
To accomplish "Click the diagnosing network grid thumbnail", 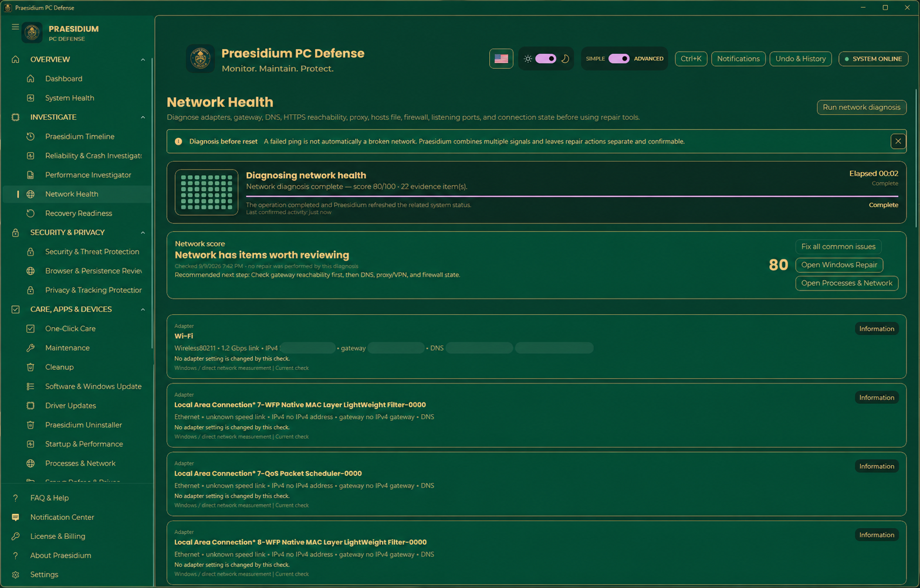I will tap(207, 192).
